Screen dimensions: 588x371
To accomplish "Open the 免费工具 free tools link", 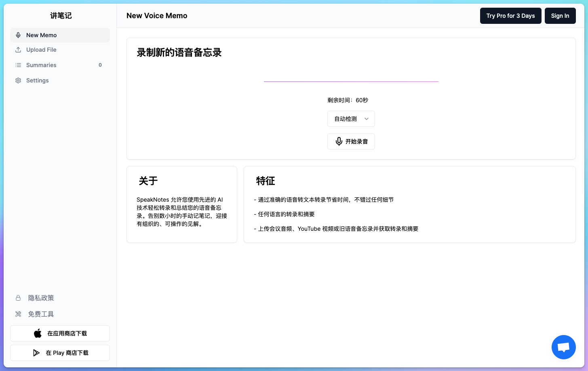I will (x=41, y=314).
